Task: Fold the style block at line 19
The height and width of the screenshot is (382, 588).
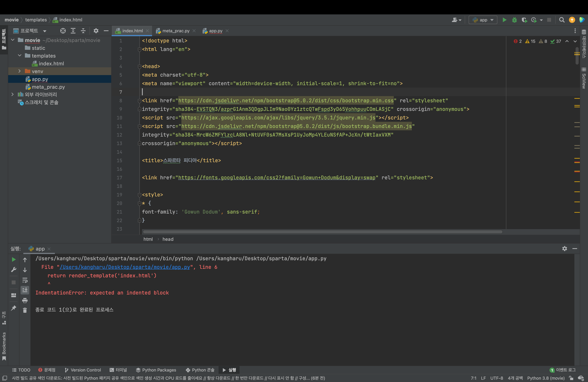Action: pos(139,195)
